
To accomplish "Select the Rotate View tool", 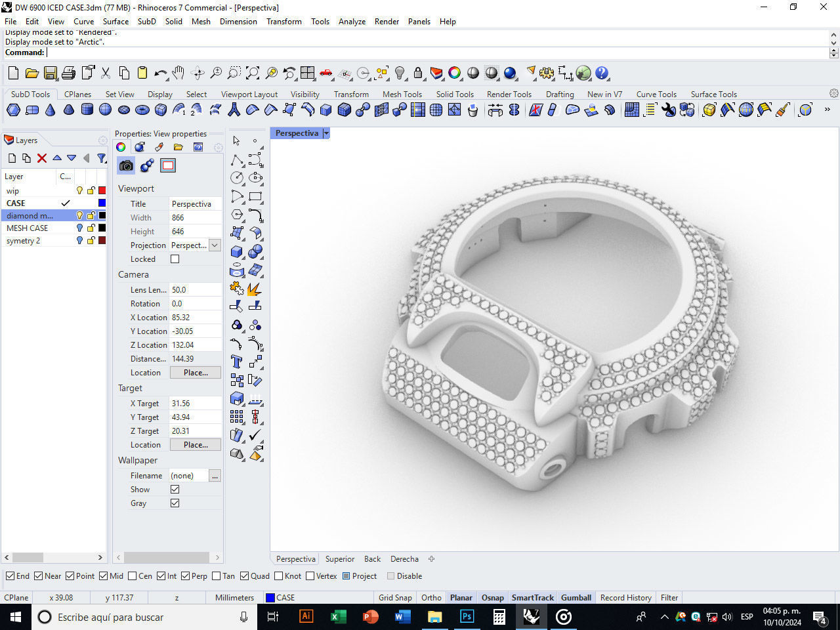I will tap(198, 73).
